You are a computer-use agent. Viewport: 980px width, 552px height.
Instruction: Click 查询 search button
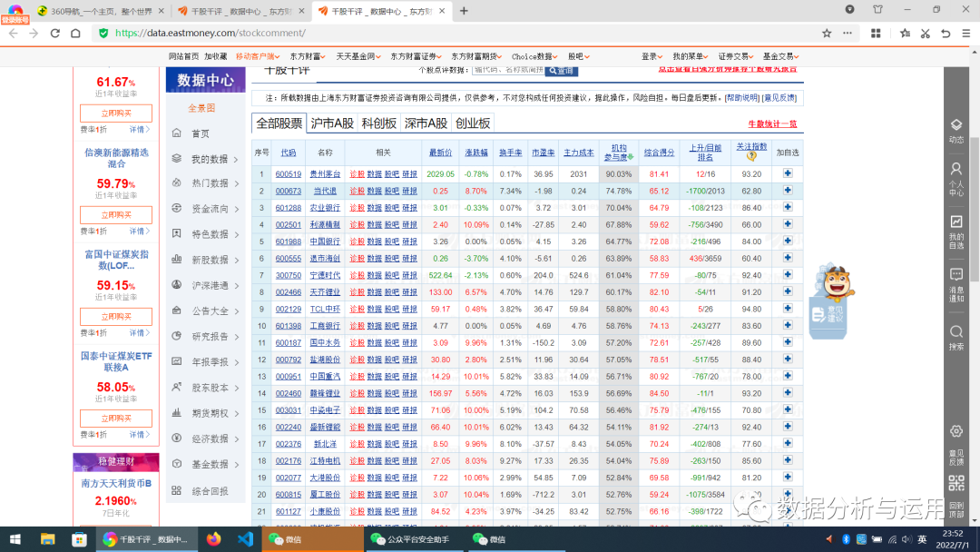tap(562, 71)
